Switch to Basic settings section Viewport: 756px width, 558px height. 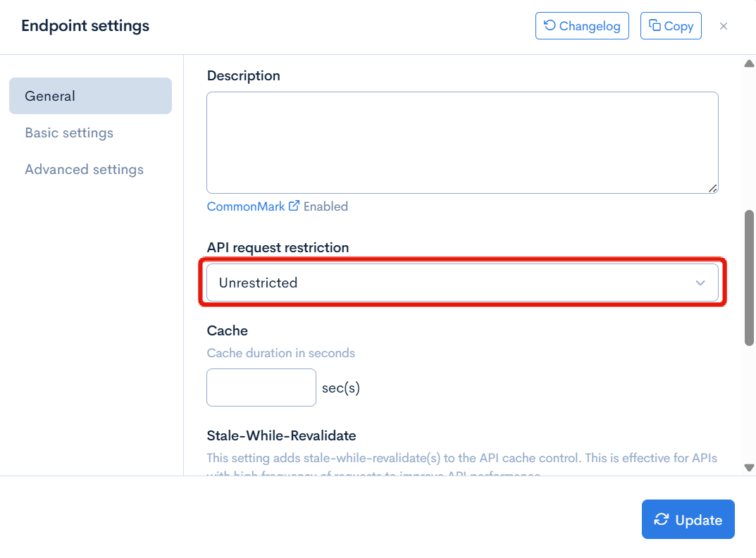coord(69,132)
